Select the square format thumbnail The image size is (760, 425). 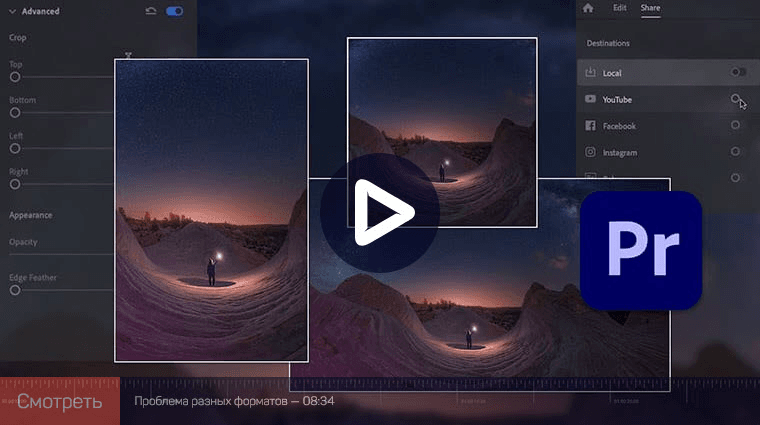pyautogui.click(x=442, y=132)
